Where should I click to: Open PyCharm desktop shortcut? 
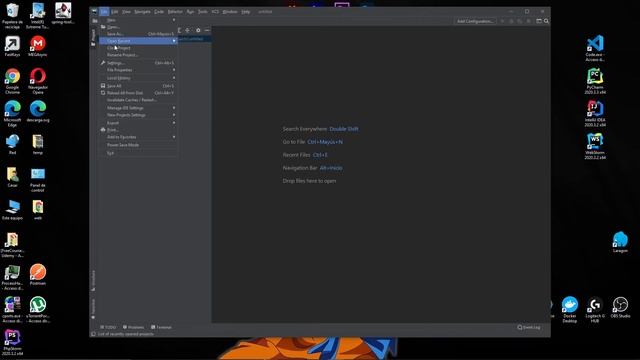595,81
